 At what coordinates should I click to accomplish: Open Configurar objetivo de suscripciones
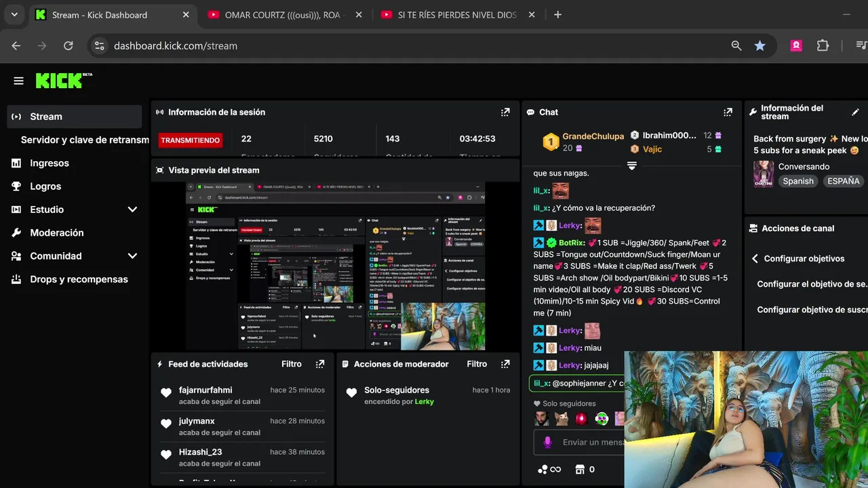[x=812, y=310]
